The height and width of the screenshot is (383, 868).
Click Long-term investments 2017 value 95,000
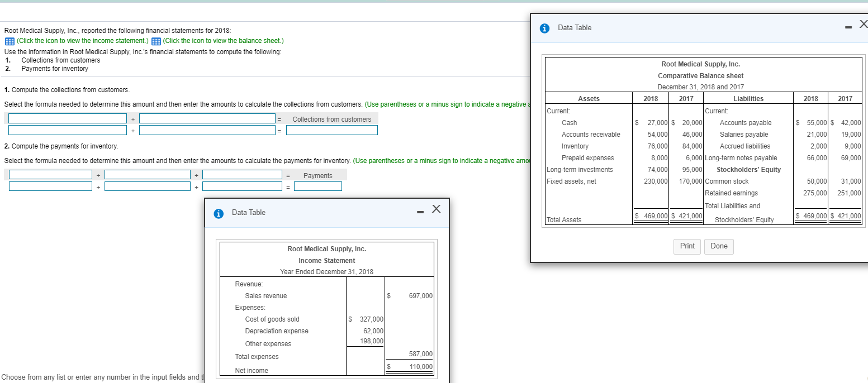pos(692,170)
